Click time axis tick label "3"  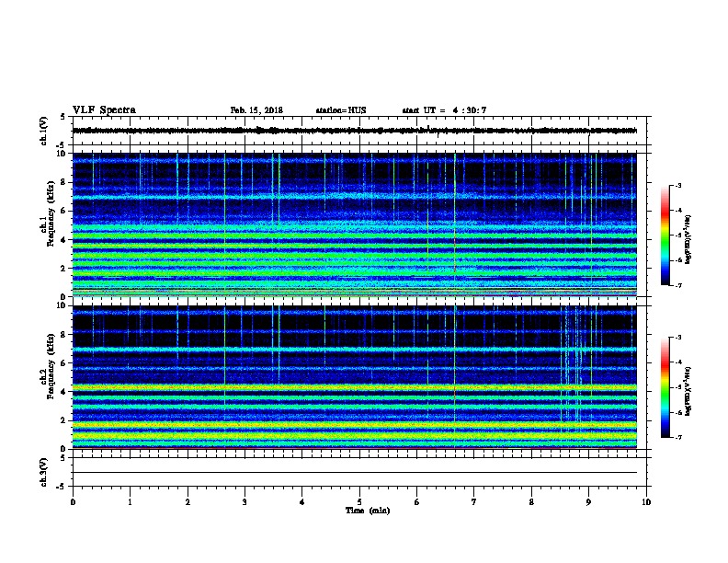(x=245, y=502)
